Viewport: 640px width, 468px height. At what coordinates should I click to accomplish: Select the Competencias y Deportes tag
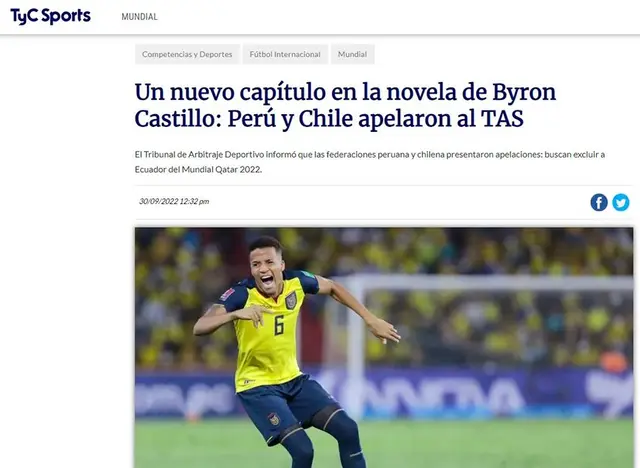tap(187, 54)
